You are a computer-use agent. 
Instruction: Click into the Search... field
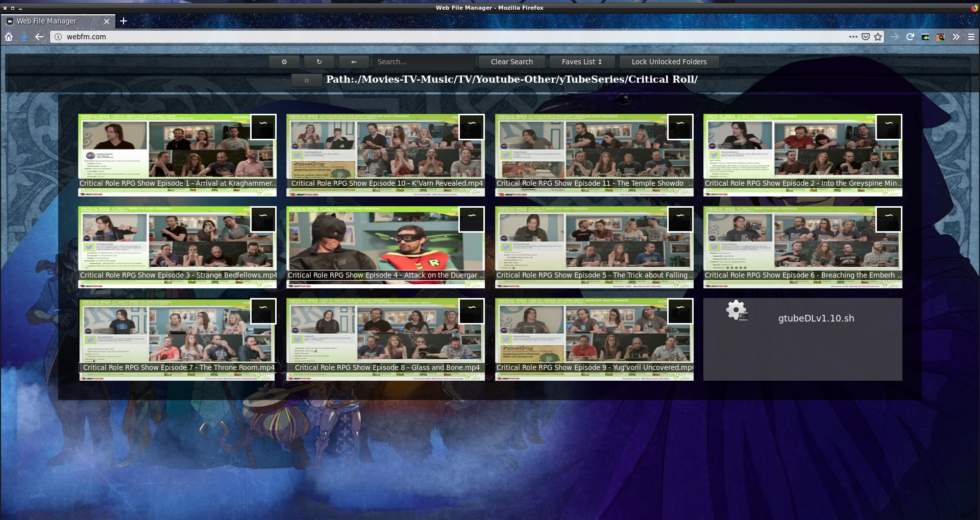[x=423, y=62]
